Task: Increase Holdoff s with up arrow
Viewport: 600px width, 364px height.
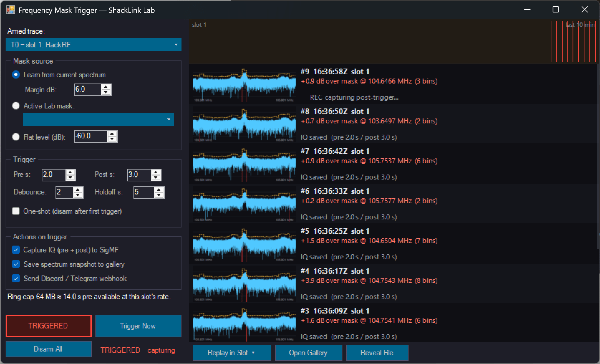Action: pos(159,190)
